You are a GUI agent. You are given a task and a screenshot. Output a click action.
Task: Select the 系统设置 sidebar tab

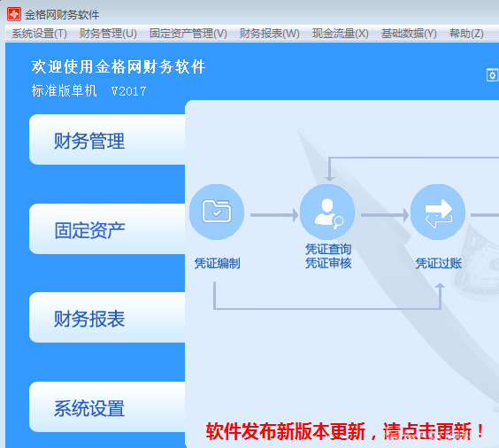point(107,407)
